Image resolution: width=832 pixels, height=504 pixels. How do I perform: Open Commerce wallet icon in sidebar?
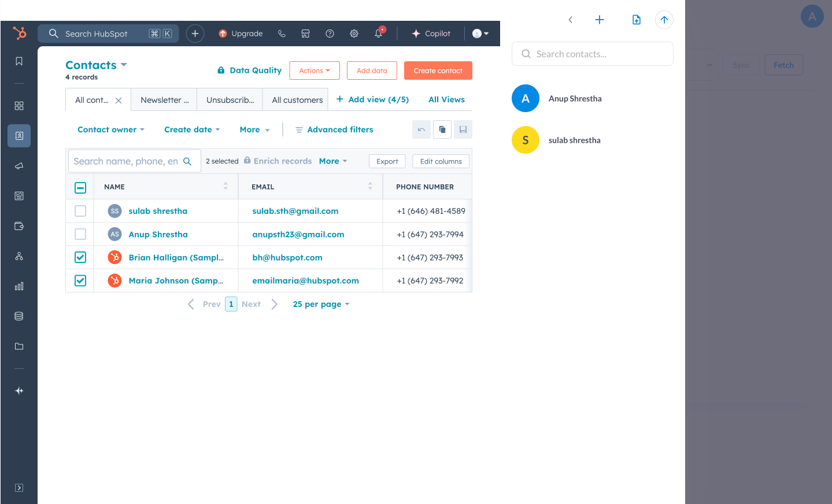[19, 226]
